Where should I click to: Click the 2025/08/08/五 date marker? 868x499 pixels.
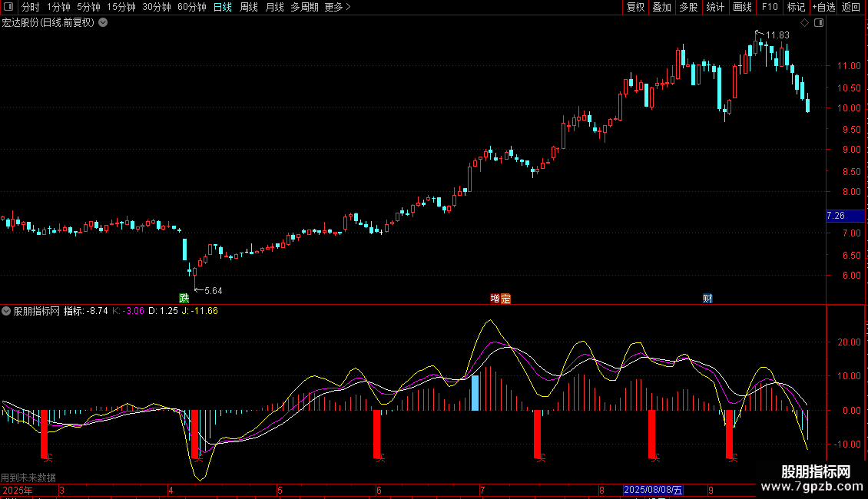click(653, 490)
